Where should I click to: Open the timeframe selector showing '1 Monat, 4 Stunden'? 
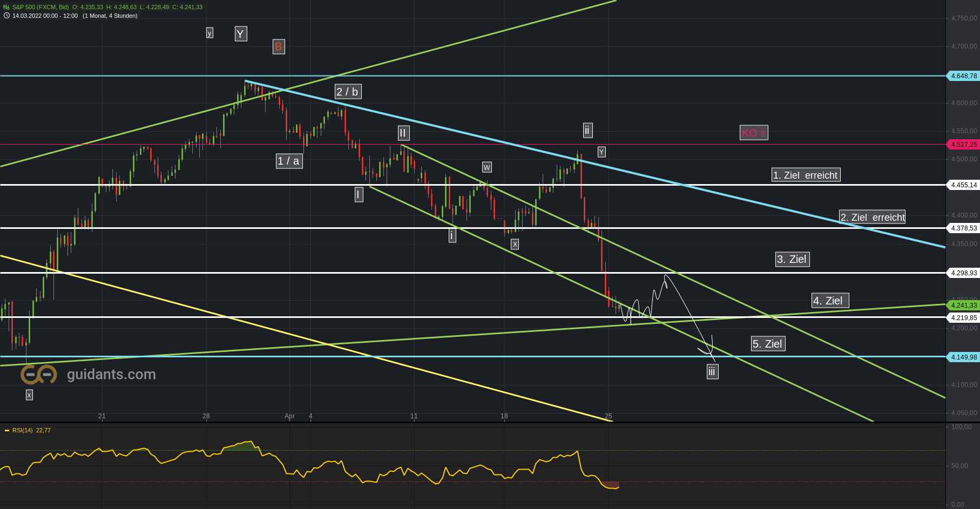click(x=108, y=16)
